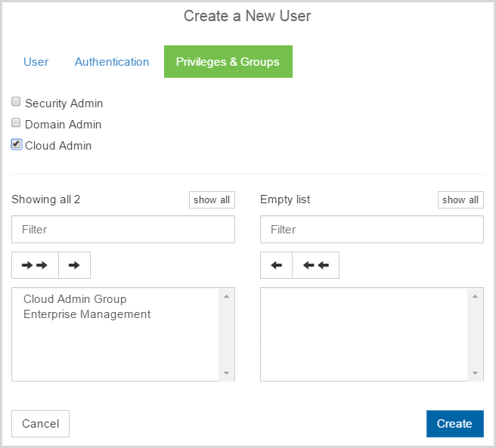Enable the Security Admin checkbox

(16, 101)
